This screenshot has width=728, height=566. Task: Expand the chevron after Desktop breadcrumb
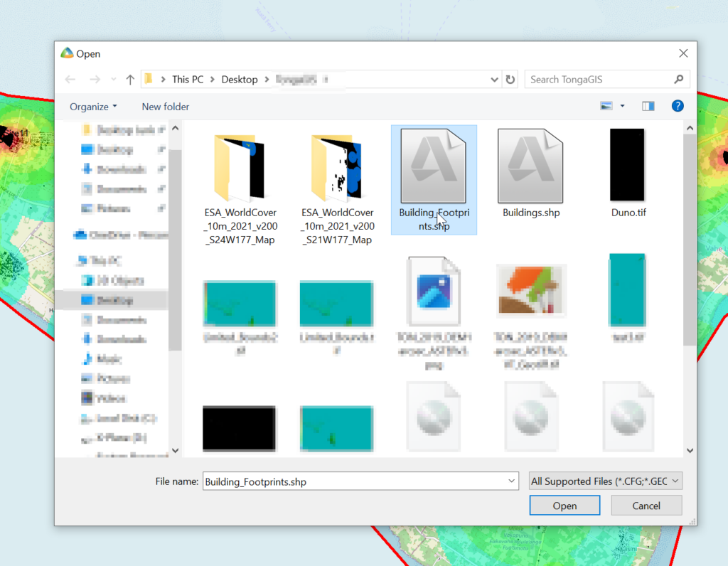click(x=267, y=80)
